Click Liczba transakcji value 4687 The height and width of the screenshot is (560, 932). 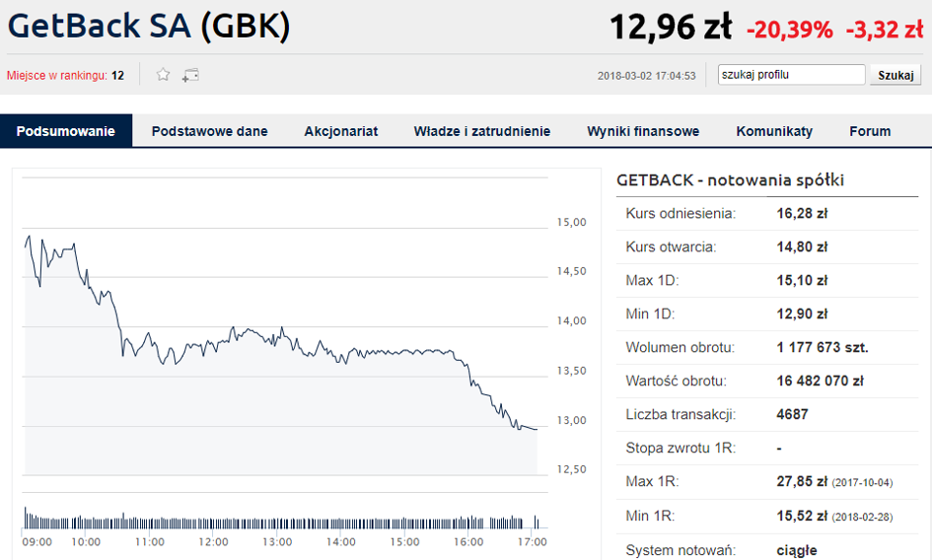coord(792,414)
